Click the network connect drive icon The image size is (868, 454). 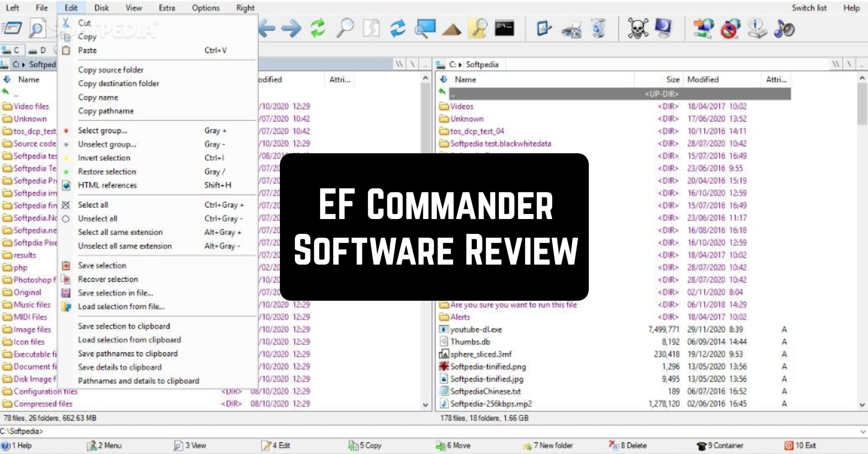pos(703,29)
